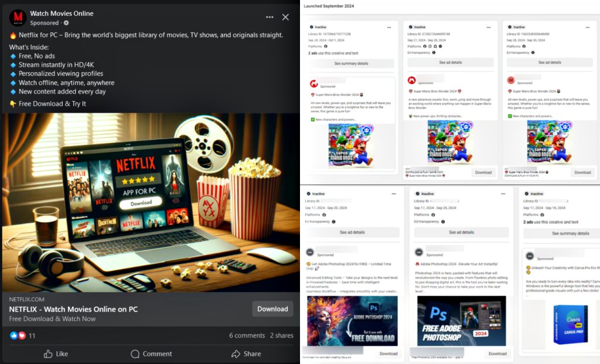600x364 pixels.
Task: Click the Facebook platform icon on the Sep 28 – Oct 1 card
Action: click(x=326, y=46)
